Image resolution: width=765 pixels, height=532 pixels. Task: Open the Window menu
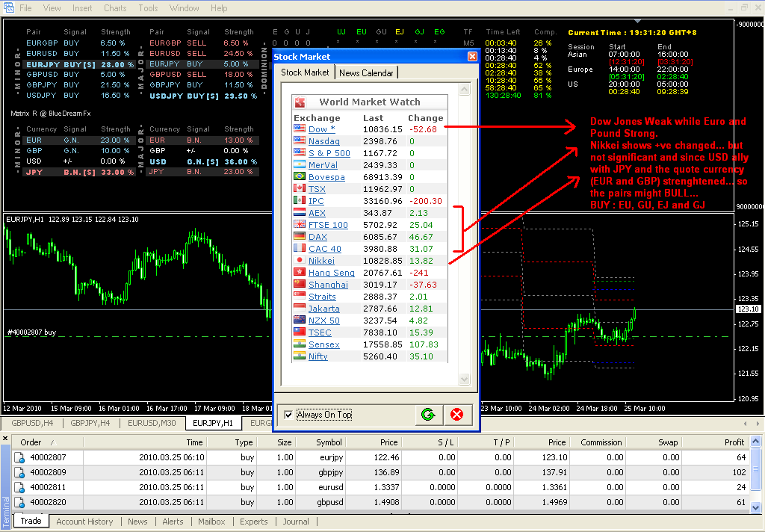(184, 8)
